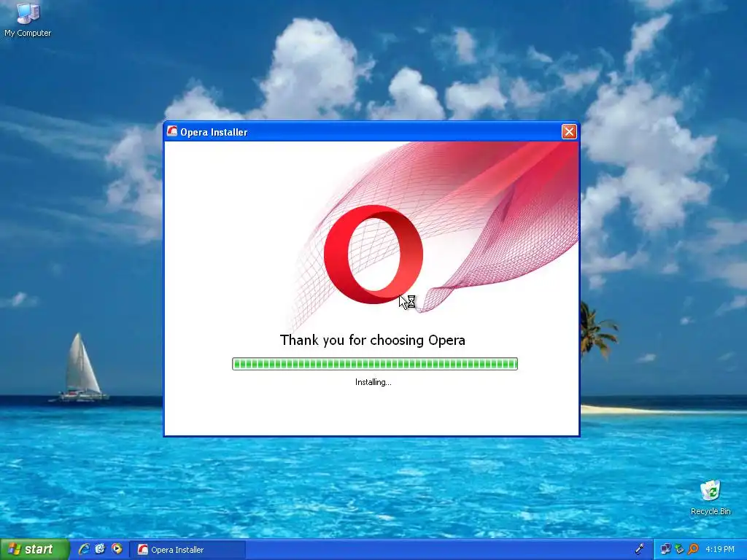The height and width of the screenshot is (560, 747).
Task: Click the orange magnifier tray icon
Action: pos(693,549)
